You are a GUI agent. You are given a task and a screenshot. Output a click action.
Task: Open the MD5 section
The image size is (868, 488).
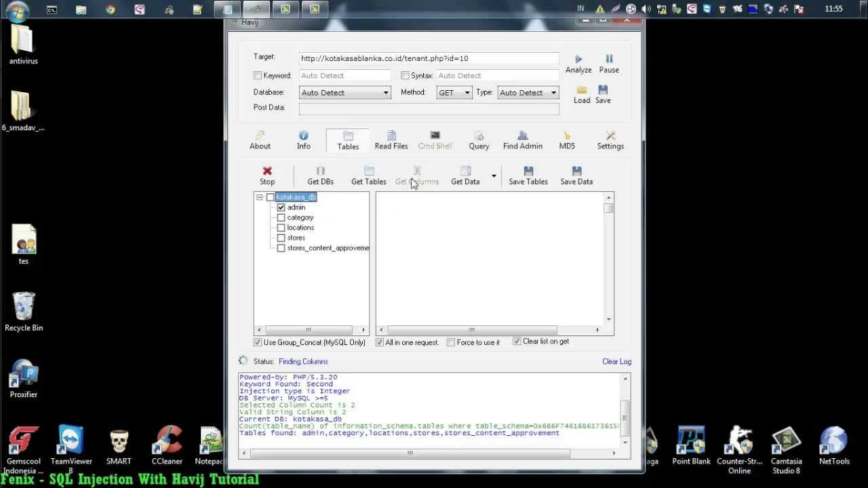tap(567, 140)
